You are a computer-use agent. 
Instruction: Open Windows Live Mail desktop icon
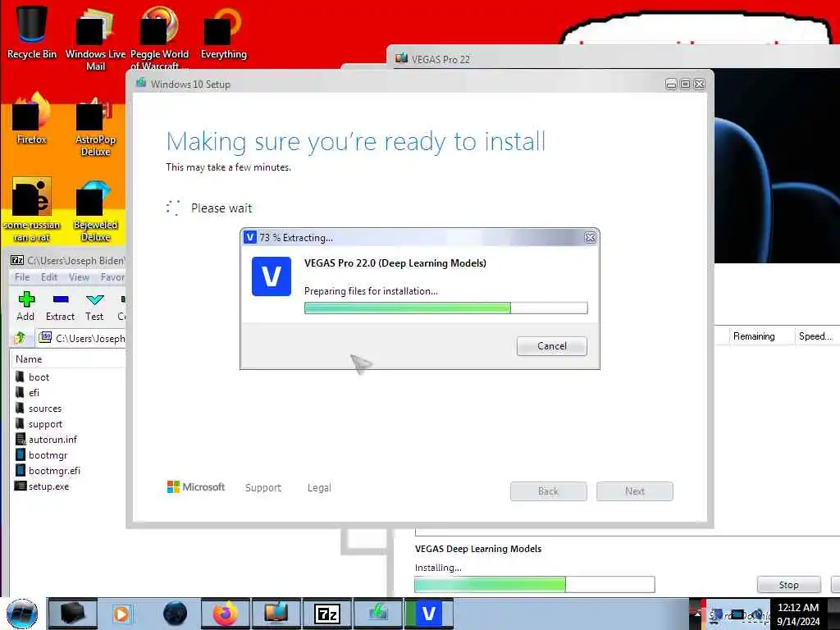95,38
